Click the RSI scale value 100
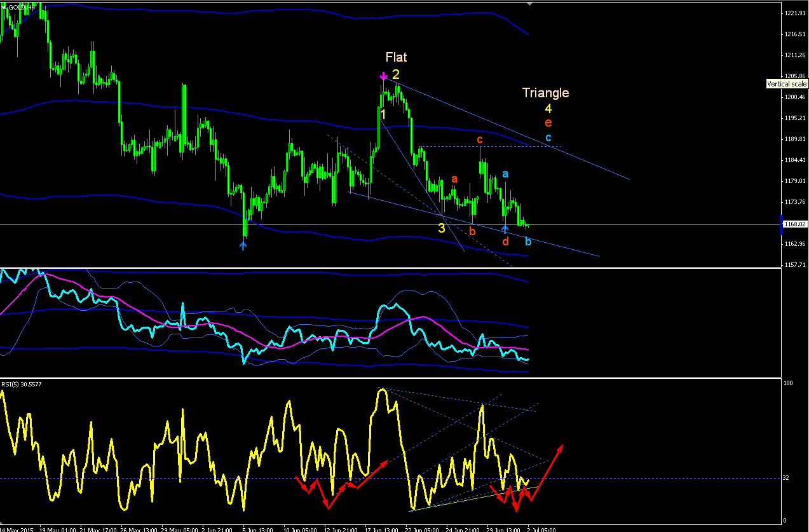809x532 pixels. (789, 383)
